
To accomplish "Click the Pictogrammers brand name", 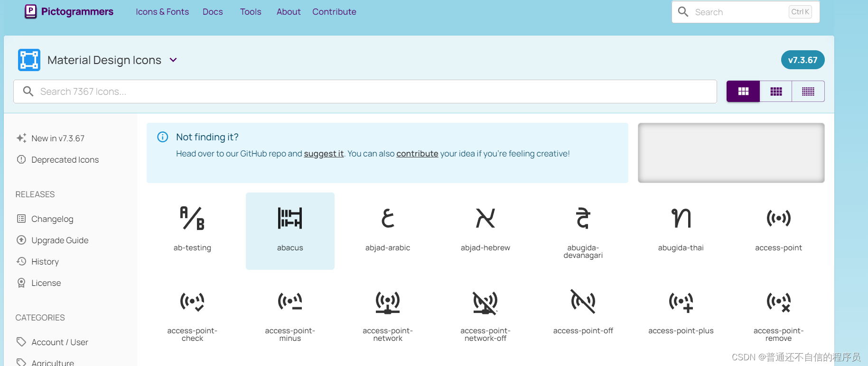I will (77, 12).
